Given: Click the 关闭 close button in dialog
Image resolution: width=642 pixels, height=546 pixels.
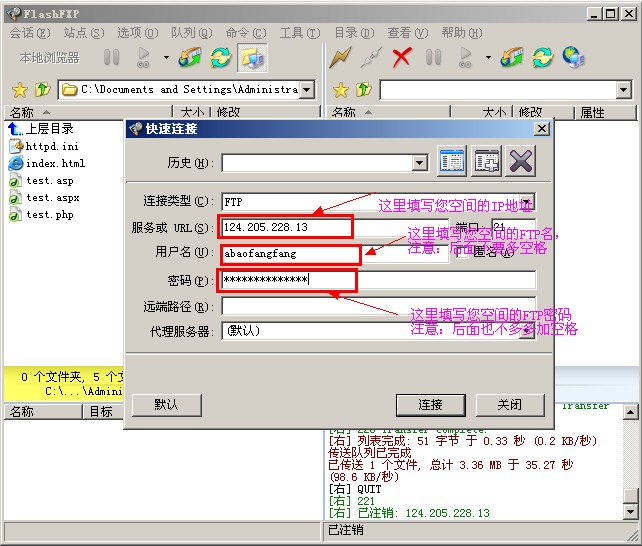Looking at the screenshot, I should click(510, 405).
